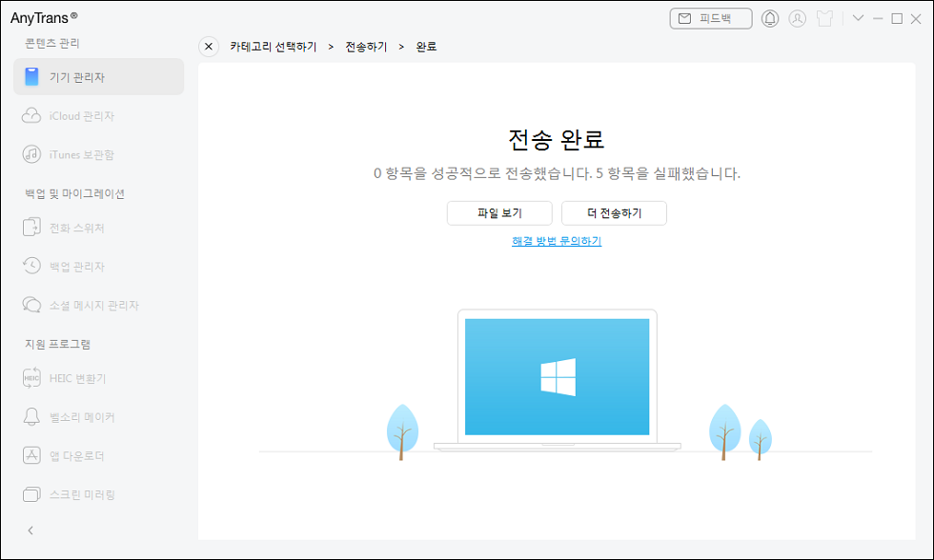The width and height of the screenshot is (934, 560).
Task: Click the 벨소리 메이커 bell icon
Action: (x=31, y=416)
